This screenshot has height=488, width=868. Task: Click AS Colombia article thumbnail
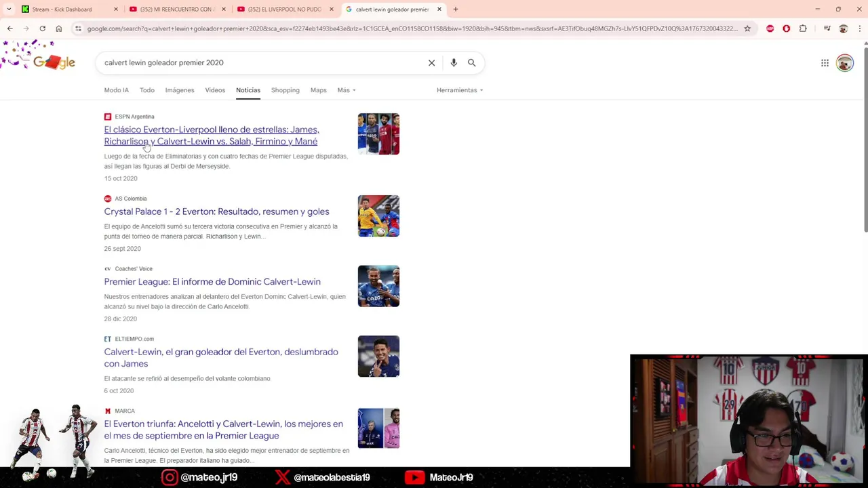point(378,216)
